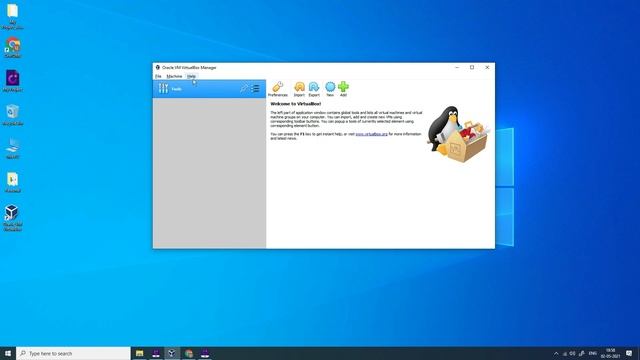Click the pin icon on the Tools row

[244, 89]
